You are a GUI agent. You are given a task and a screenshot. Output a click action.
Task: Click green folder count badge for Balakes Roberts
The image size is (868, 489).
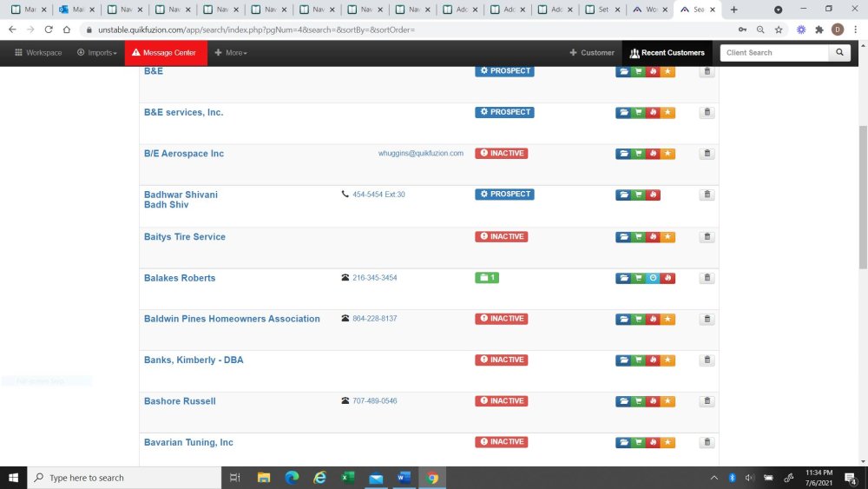(x=487, y=277)
